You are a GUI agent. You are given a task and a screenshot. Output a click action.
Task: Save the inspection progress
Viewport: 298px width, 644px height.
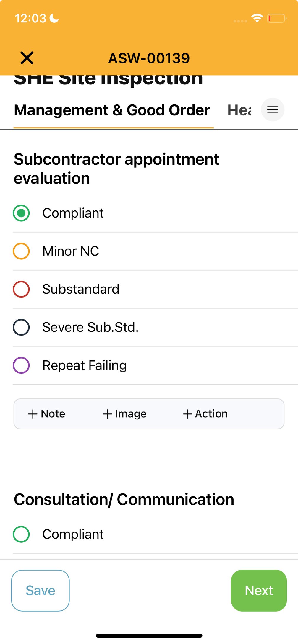click(x=40, y=591)
